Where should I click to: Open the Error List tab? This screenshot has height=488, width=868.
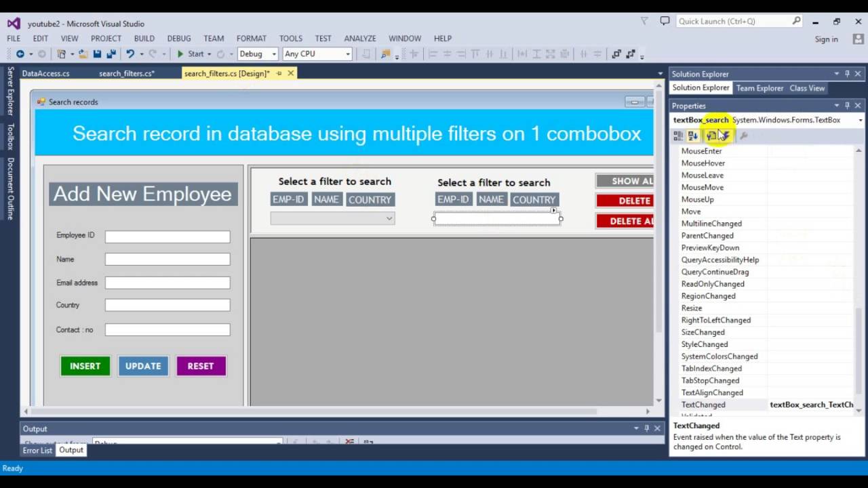point(37,450)
